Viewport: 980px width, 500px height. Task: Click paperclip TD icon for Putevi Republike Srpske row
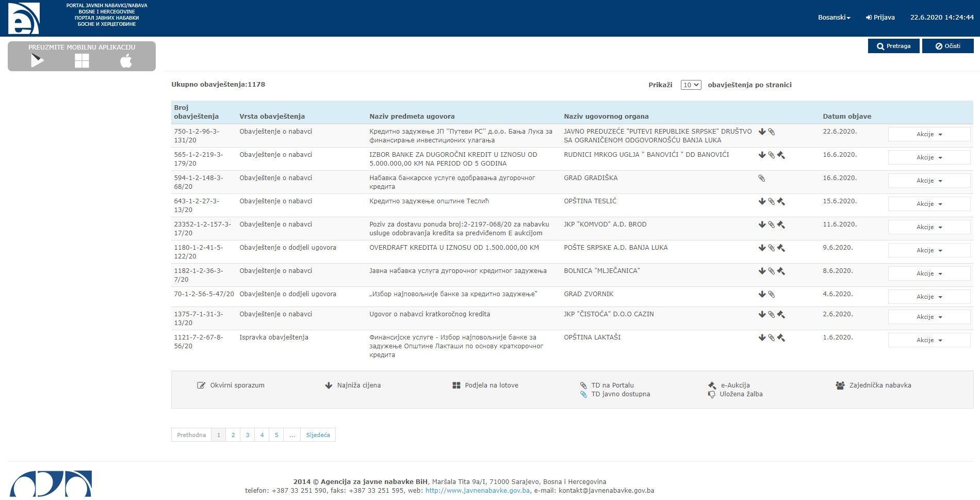pyautogui.click(x=771, y=132)
